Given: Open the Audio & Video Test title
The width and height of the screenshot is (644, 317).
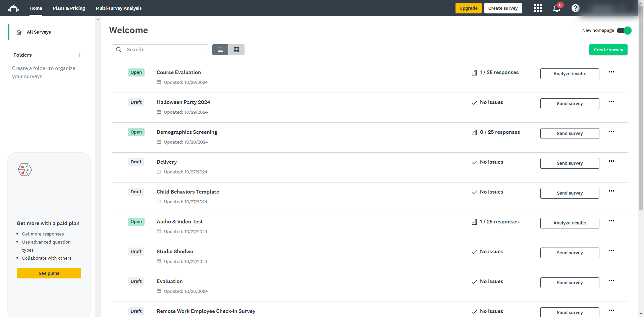Looking at the screenshot, I should coord(180,222).
